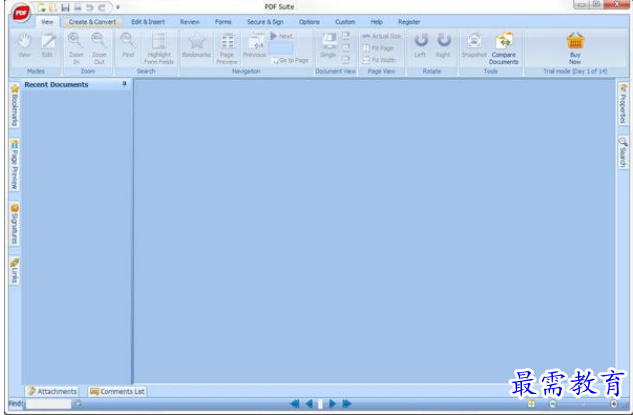Click the Find tool in Search group
This screenshot has width=633, height=415.
tap(128, 45)
